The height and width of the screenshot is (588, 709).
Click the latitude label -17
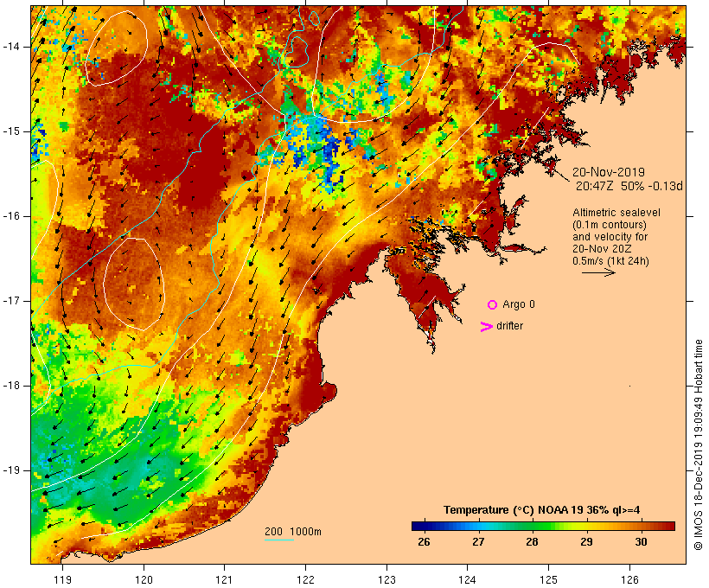point(11,301)
